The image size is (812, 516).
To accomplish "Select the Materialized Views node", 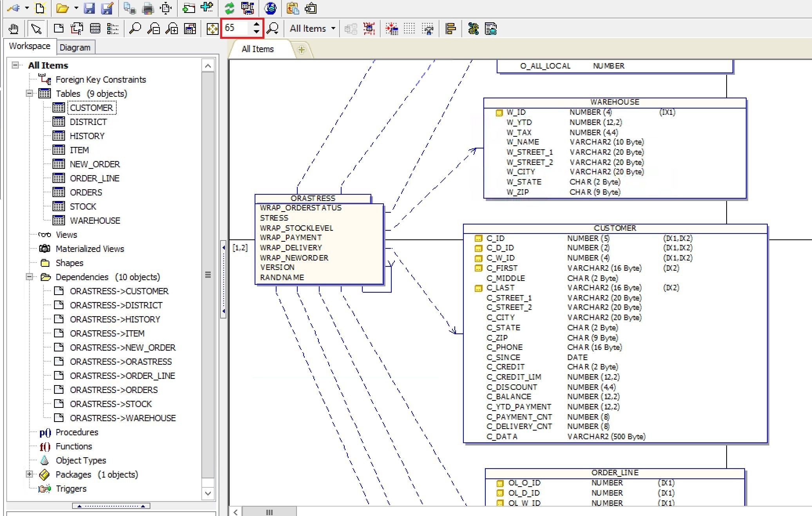I will tap(90, 249).
